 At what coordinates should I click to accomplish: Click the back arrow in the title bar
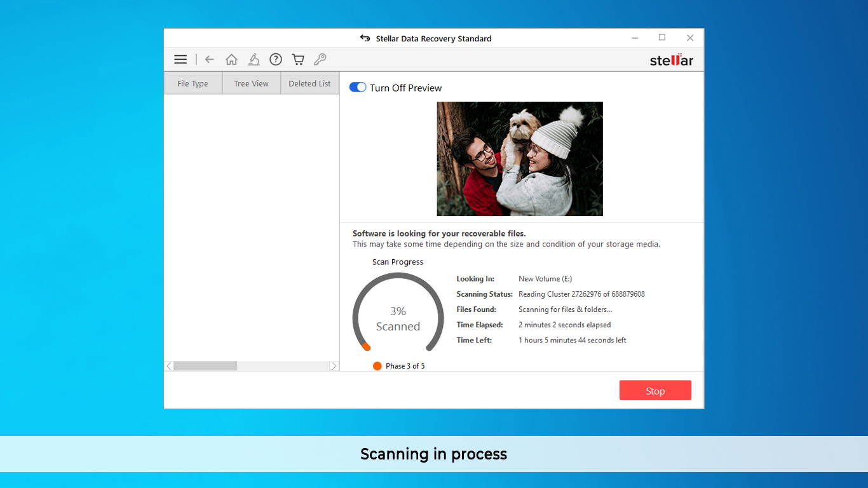(365, 38)
